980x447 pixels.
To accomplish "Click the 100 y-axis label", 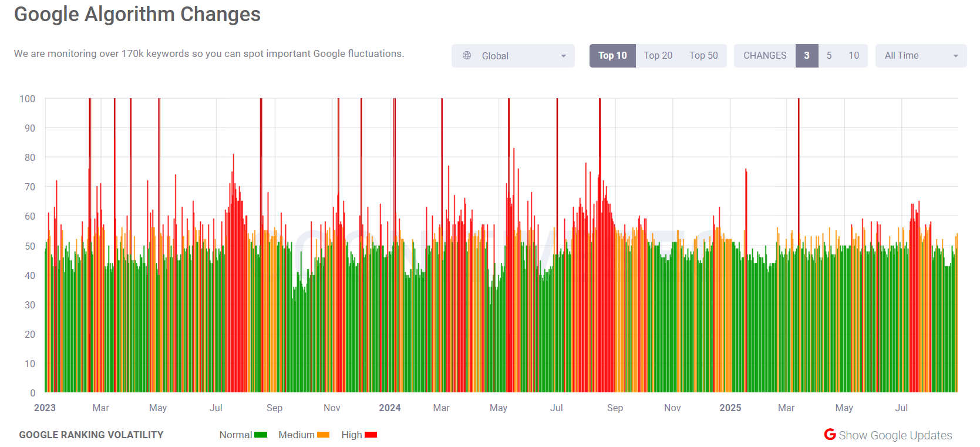I will (27, 99).
